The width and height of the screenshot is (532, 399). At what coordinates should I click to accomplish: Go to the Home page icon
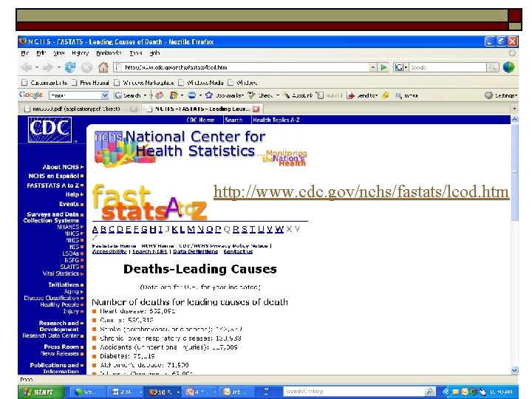pyautogui.click(x=103, y=67)
